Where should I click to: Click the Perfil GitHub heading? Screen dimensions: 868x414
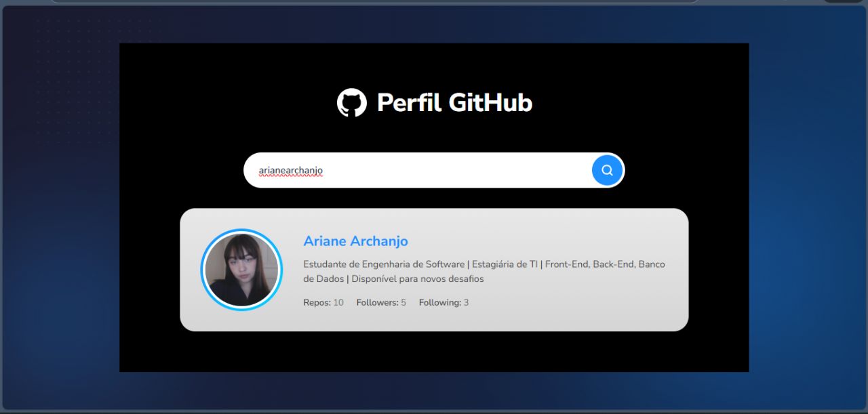point(454,103)
